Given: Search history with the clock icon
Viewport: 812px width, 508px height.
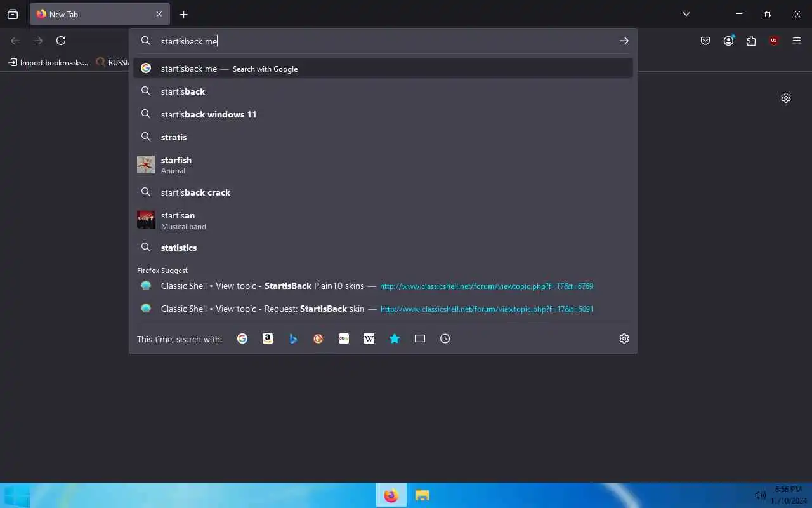Looking at the screenshot, I should click(x=445, y=338).
